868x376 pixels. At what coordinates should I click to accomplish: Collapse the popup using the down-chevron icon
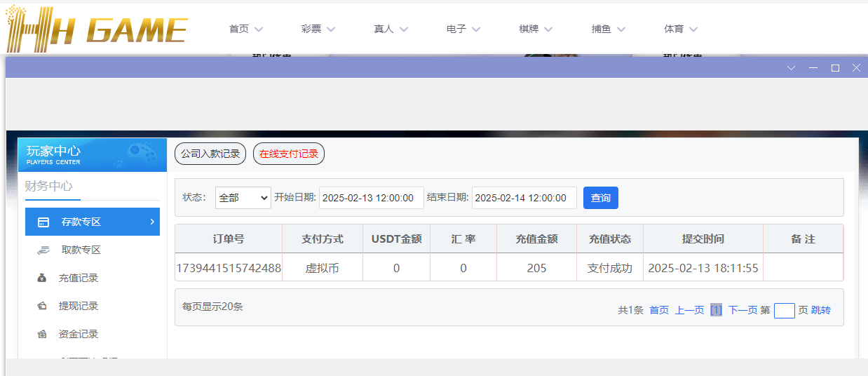(792, 68)
